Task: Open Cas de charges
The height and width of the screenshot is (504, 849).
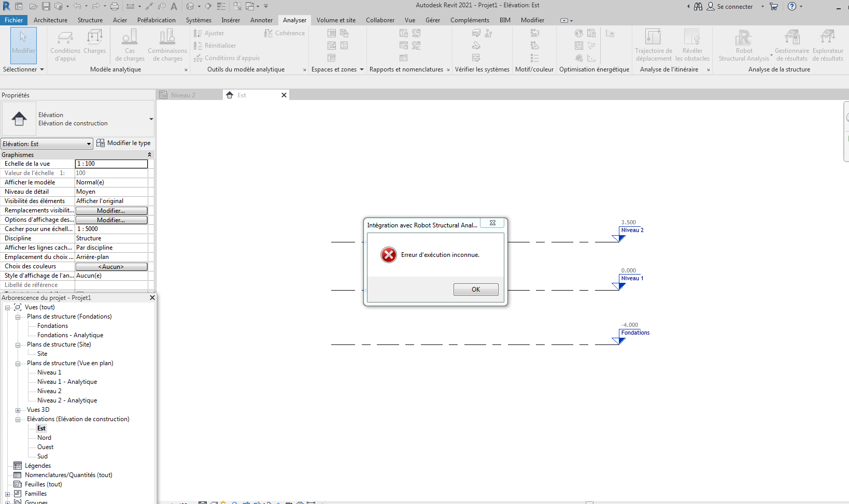Action: tap(130, 45)
